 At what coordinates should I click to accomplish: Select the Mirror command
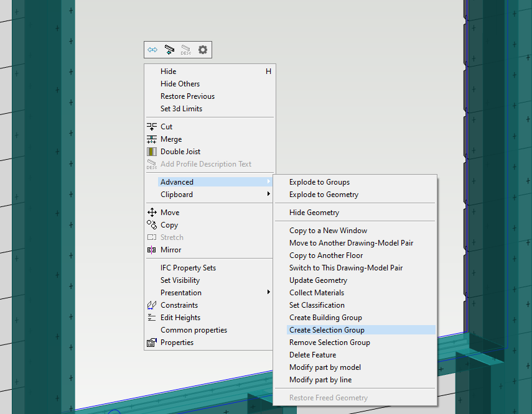click(170, 250)
